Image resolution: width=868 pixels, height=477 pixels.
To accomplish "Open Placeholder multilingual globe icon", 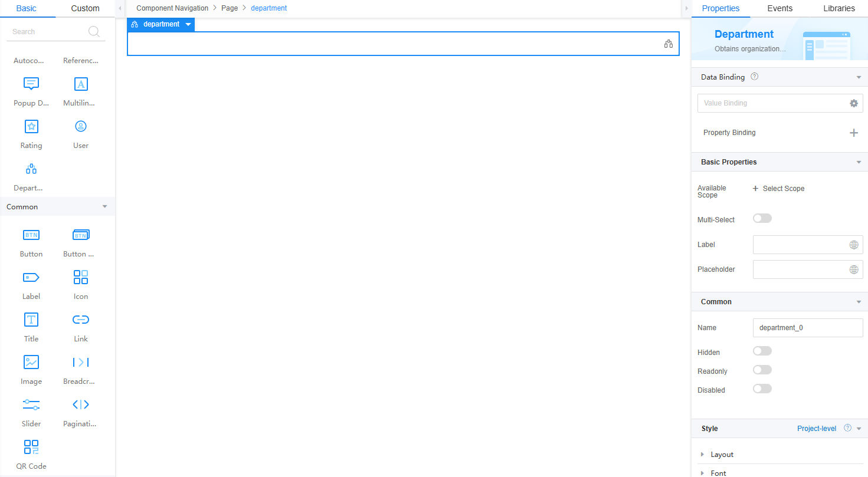I will point(854,269).
